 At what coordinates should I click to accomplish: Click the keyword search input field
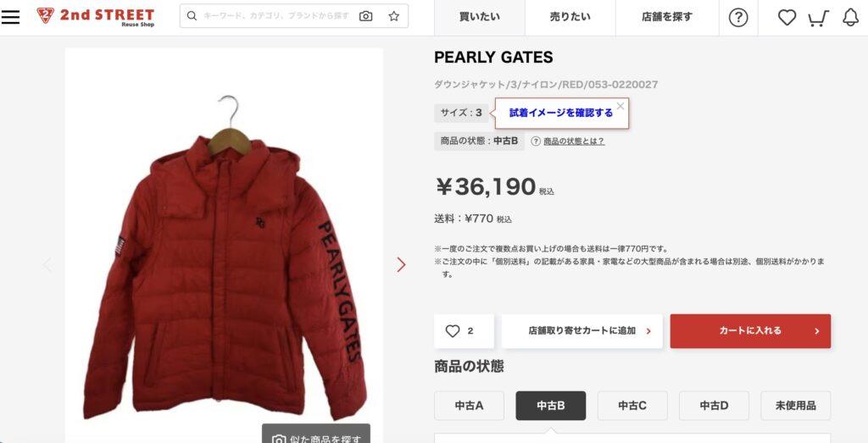pyautogui.click(x=277, y=16)
